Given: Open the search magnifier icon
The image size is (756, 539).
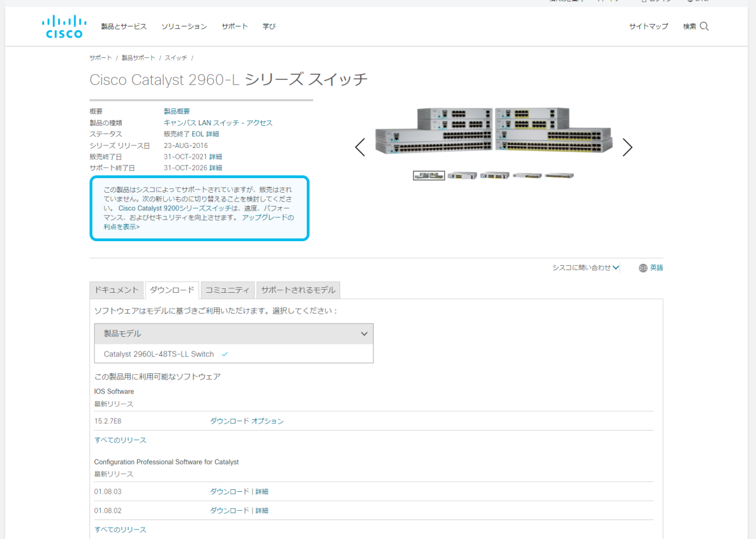Looking at the screenshot, I should click(704, 26).
